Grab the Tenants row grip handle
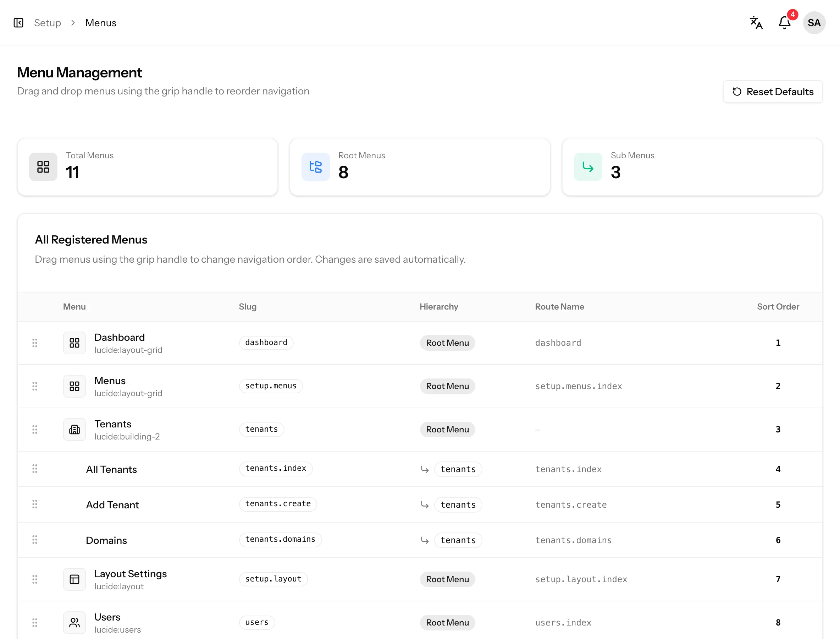This screenshot has height=639, width=840. [x=35, y=430]
